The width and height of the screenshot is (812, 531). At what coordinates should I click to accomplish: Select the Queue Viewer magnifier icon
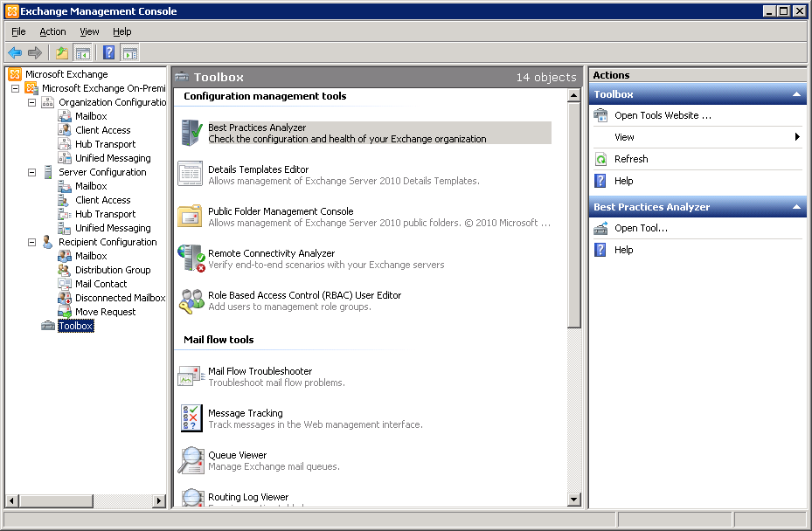click(191, 460)
